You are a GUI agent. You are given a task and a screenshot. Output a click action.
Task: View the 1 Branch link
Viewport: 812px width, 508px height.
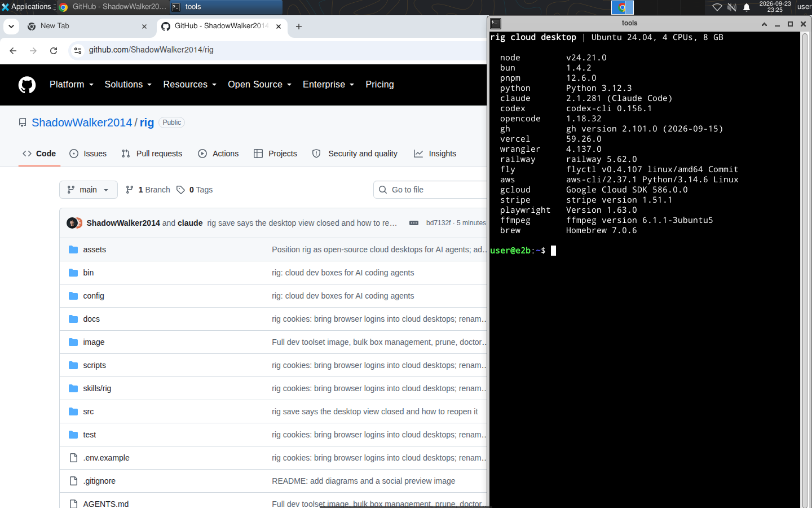148,190
